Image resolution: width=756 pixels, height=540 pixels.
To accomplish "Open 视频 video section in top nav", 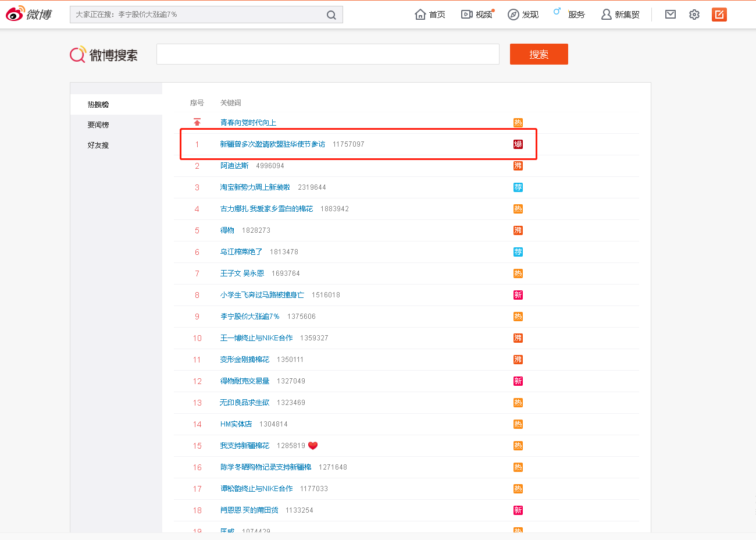I will (x=477, y=15).
